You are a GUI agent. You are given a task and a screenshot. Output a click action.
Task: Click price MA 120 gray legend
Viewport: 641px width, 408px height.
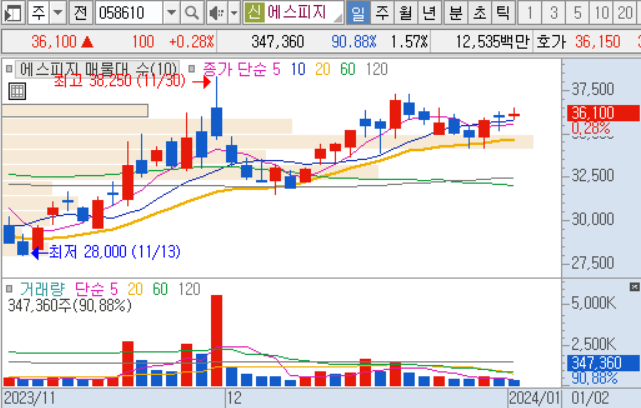pos(377,69)
